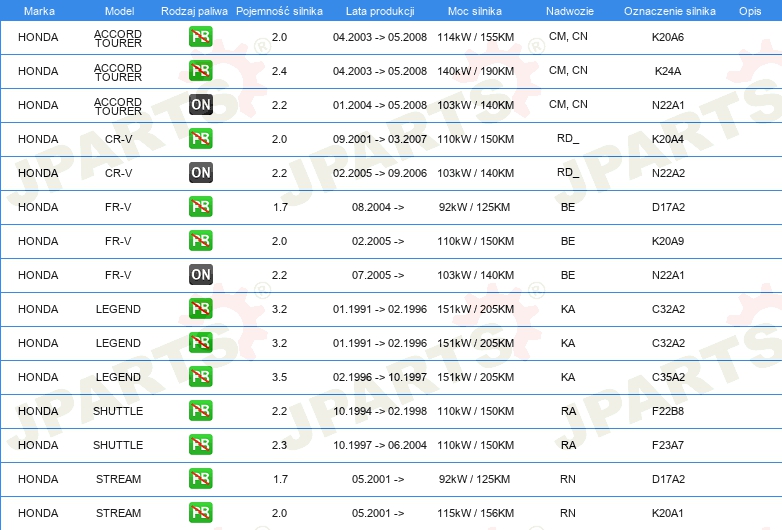Viewport: 782px width, 530px height.
Task: Click the Marka column header
Action: tap(39, 11)
